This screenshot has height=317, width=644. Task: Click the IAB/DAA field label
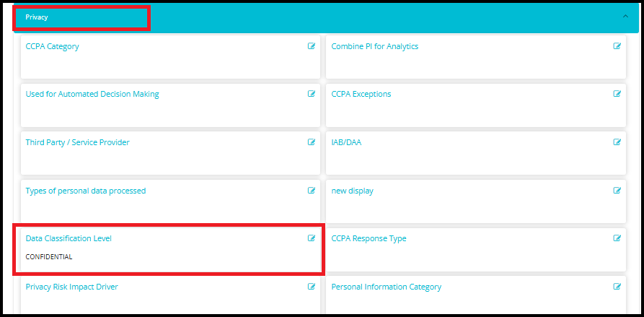pos(346,142)
